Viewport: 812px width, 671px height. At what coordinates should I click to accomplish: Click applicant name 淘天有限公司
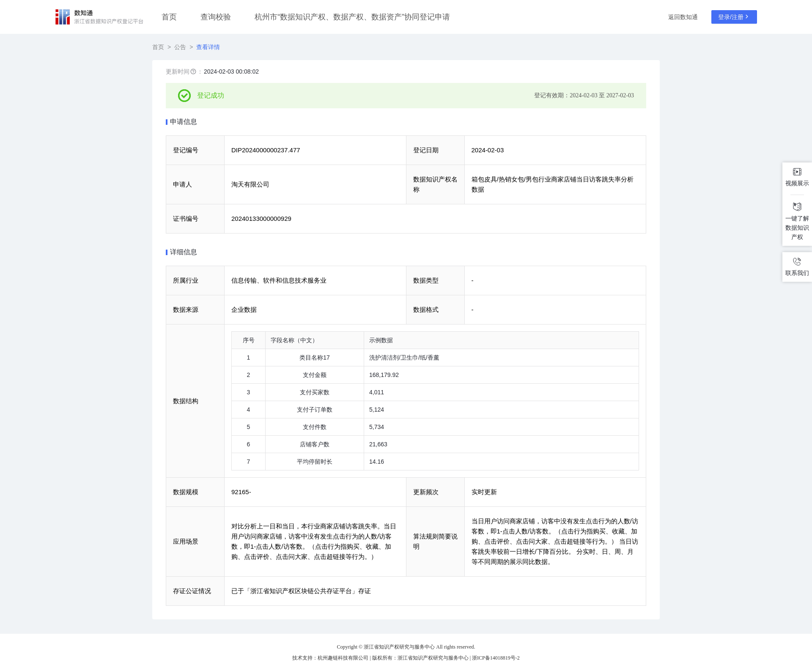tap(250, 184)
